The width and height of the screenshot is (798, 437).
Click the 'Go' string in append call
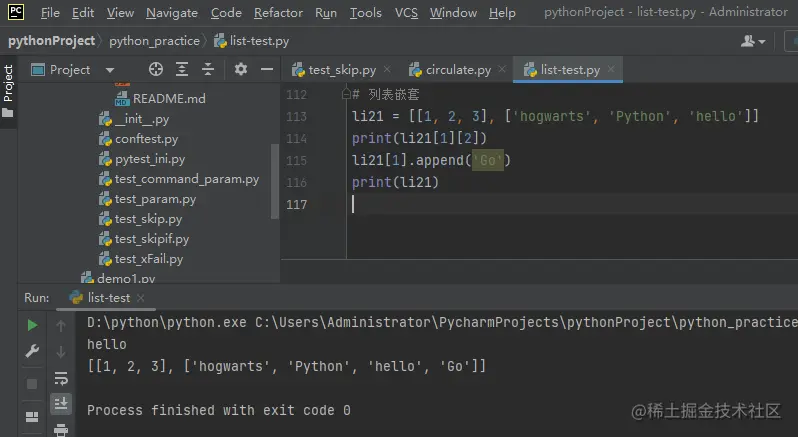488,160
